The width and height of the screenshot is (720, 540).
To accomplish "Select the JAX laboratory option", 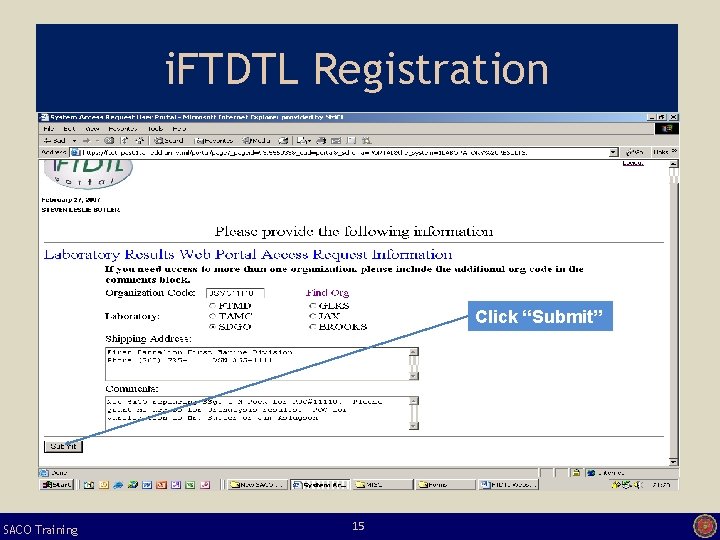I will pyautogui.click(x=313, y=316).
